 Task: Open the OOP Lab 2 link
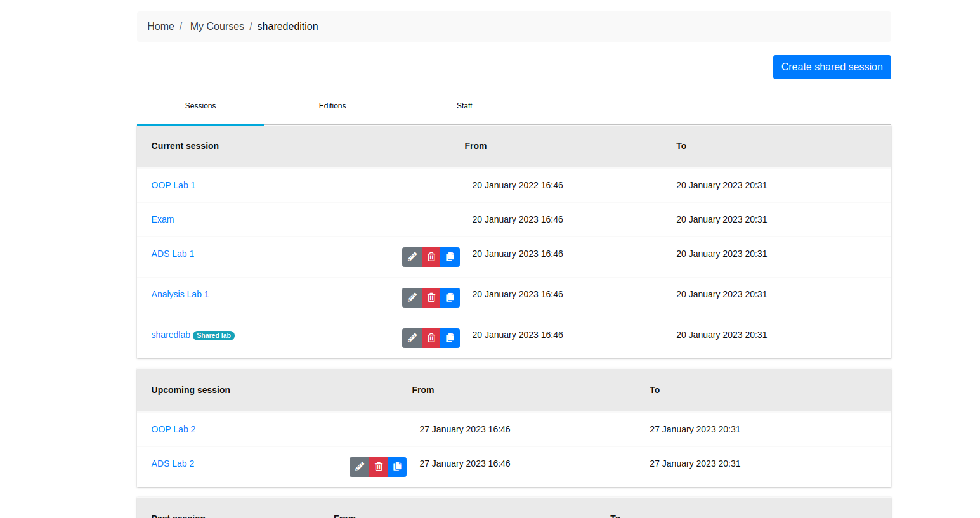173,429
